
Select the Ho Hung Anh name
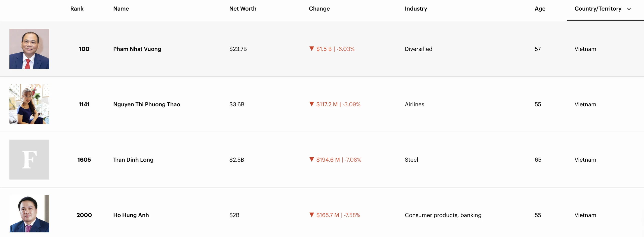(131, 215)
